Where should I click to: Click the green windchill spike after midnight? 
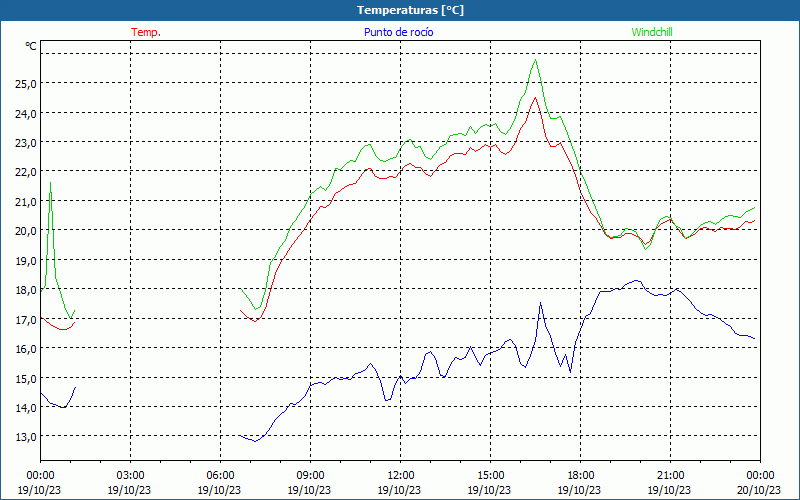50,183
